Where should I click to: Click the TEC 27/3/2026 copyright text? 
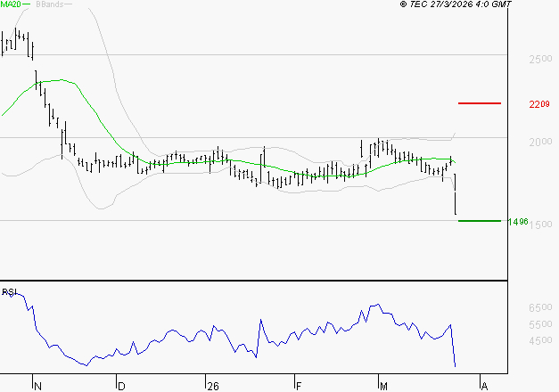click(x=456, y=4)
